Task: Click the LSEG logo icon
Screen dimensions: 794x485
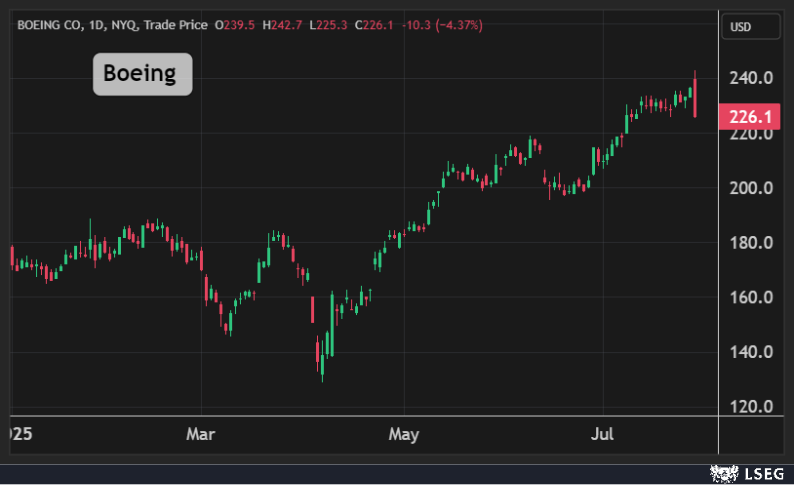Action: [722, 472]
